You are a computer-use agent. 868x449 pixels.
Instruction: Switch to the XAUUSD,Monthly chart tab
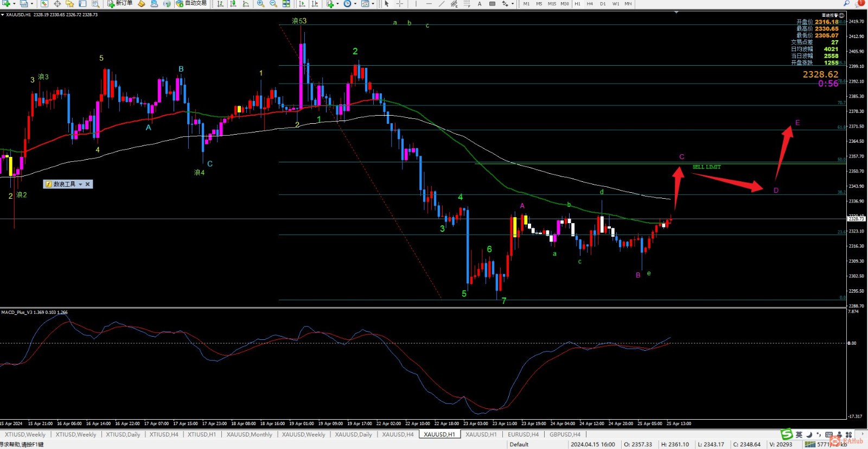click(x=250, y=434)
